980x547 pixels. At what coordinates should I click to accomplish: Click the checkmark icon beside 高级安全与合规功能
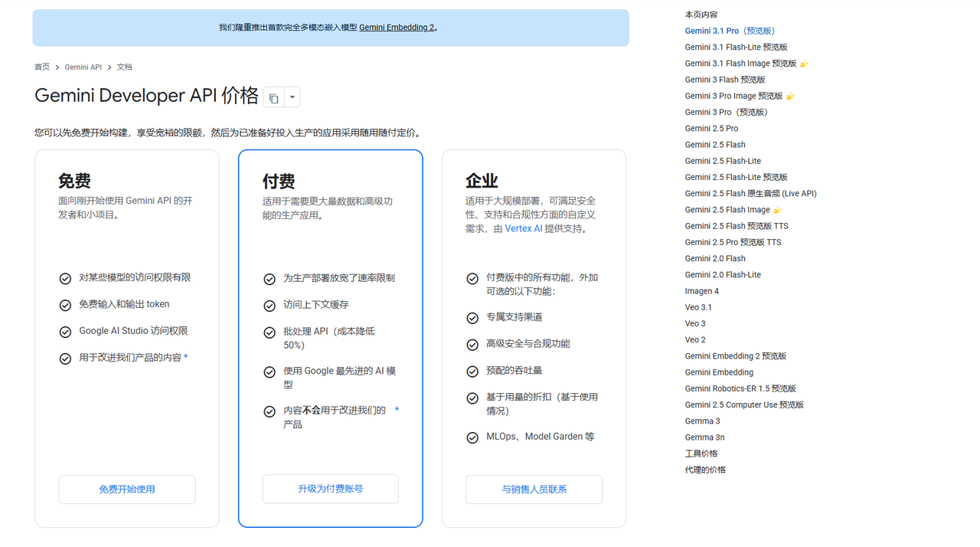(x=472, y=345)
